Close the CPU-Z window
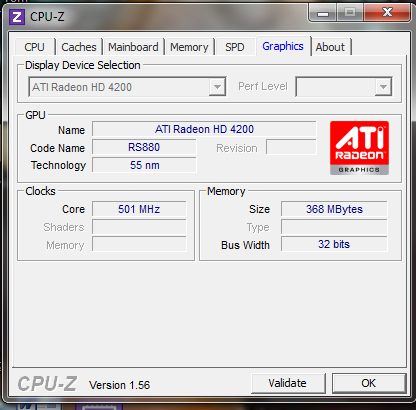416x410 pixels. [387, 13]
